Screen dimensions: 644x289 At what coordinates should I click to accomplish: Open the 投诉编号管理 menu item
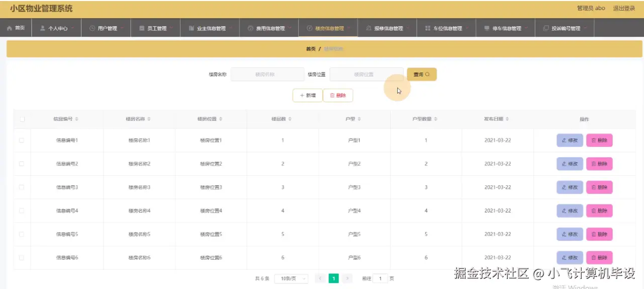coord(565,28)
